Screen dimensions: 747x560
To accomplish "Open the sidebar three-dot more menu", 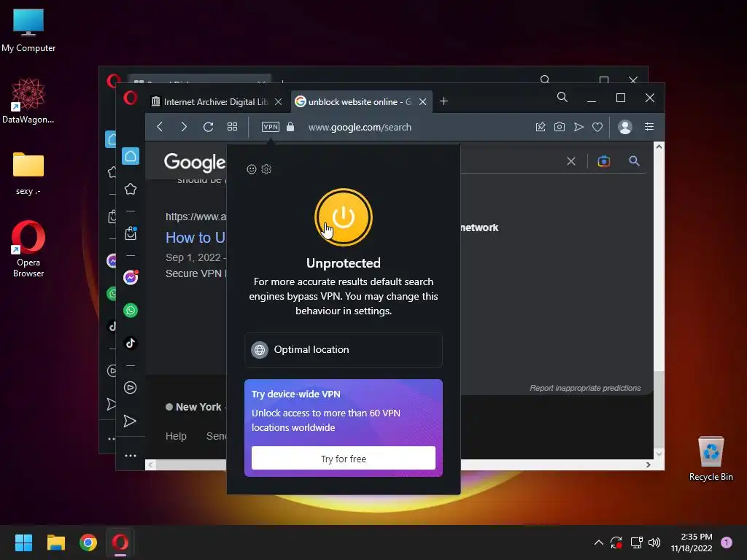I will click(131, 456).
